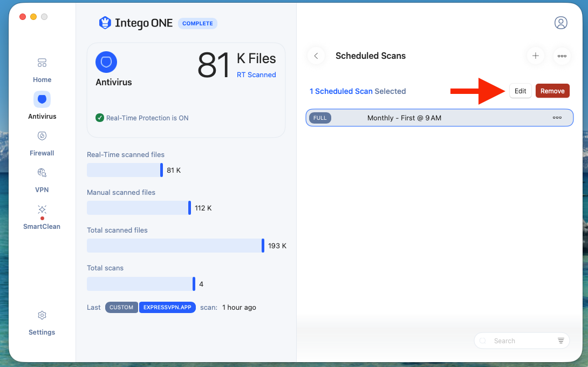Click the RT Scanned link
The width and height of the screenshot is (588, 367).
(256, 74)
